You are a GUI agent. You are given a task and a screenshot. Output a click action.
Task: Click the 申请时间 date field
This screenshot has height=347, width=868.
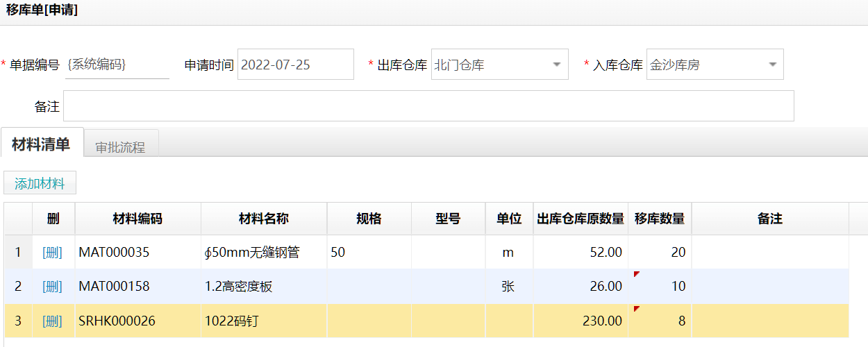coord(295,65)
